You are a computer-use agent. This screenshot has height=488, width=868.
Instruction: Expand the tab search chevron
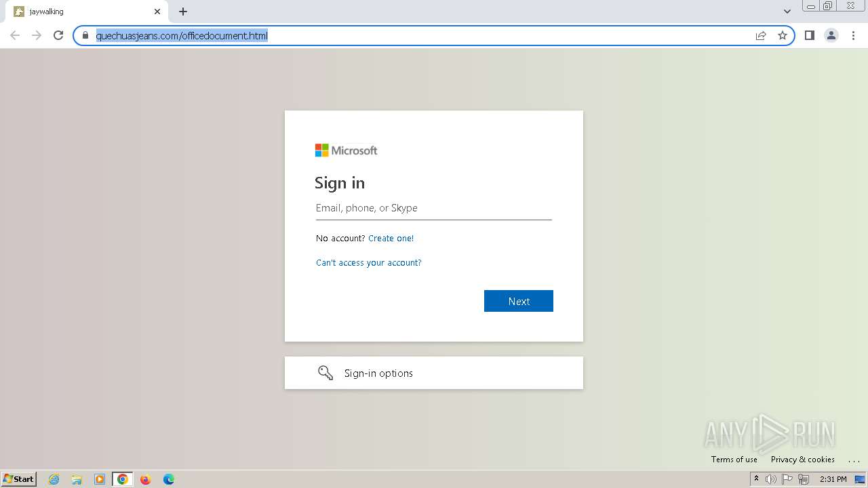click(x=787, y=12)
